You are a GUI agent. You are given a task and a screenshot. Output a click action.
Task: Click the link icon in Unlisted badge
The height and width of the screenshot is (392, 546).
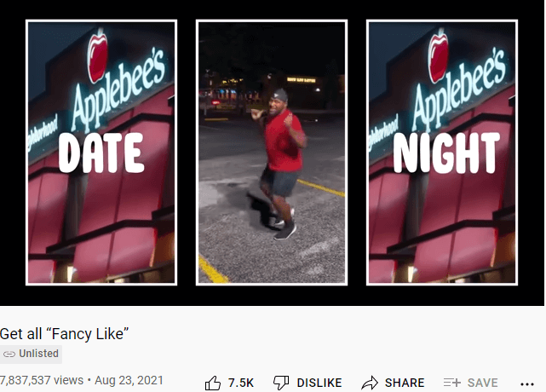[x=9, y=354]
